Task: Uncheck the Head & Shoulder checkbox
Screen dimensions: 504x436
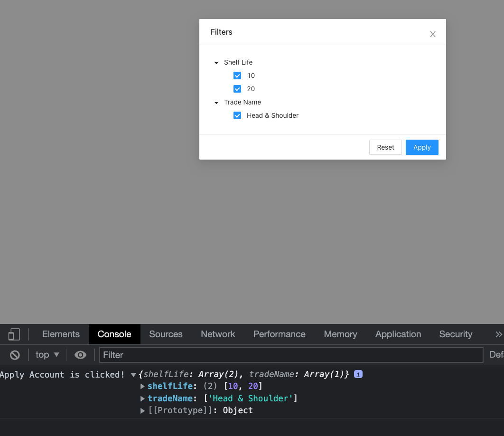Action: tap(237, 115)
